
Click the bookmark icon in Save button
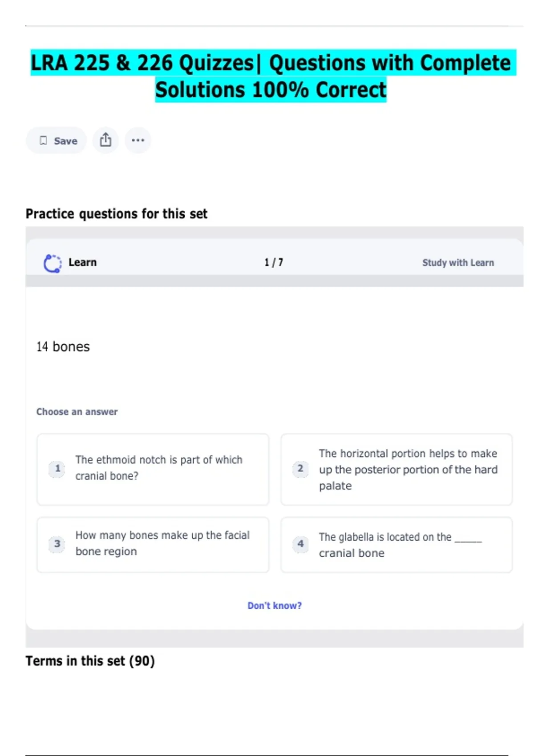43,141
